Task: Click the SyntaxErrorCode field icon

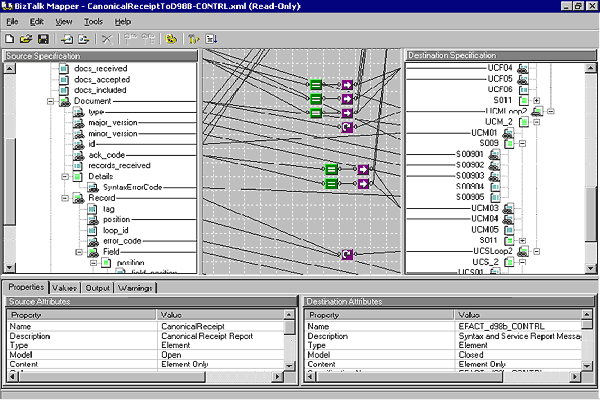Action: click(93, 187)
